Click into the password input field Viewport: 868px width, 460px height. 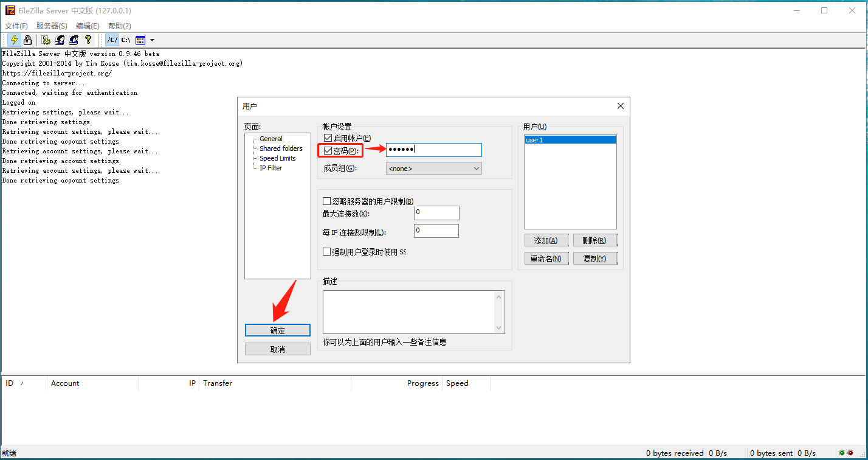434,150
